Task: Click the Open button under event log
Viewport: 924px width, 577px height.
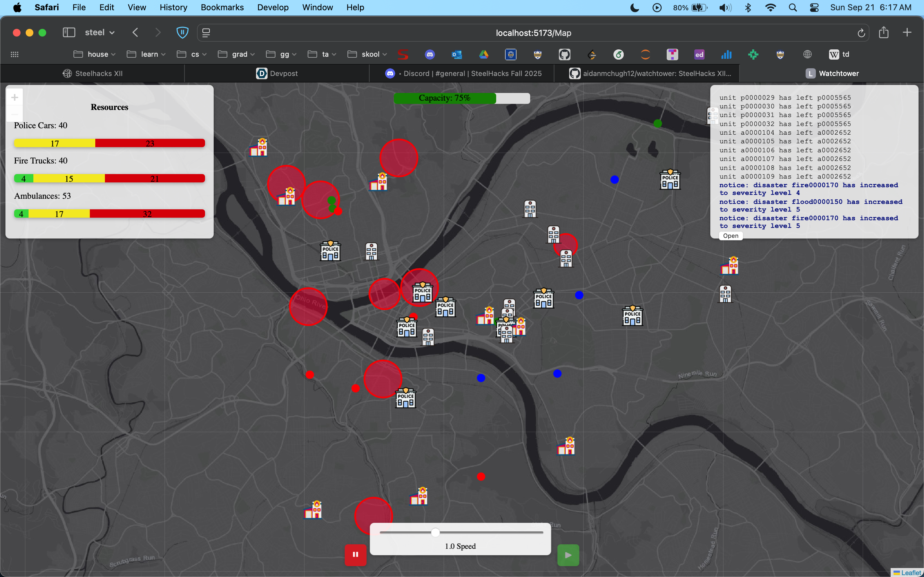Action: (x=731, y=236)
